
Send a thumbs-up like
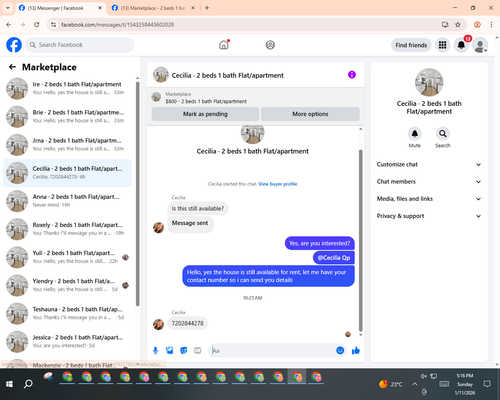click(356, 350)
